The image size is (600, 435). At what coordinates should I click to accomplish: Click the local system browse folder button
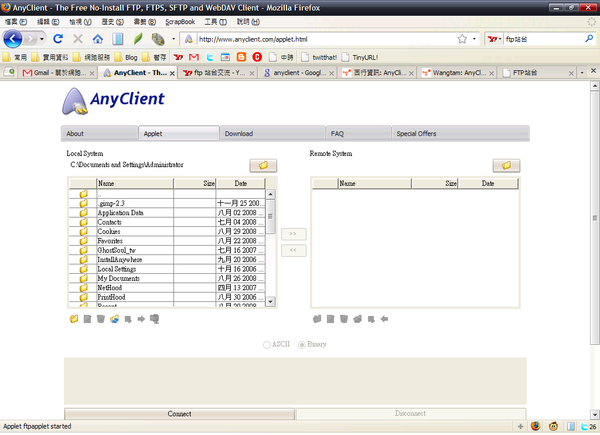pos(263,165)
